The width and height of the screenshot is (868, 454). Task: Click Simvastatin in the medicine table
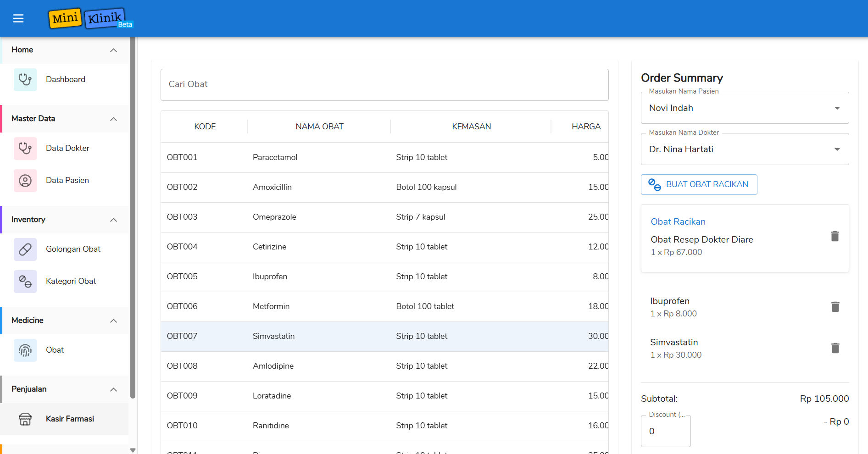point(273,337)
